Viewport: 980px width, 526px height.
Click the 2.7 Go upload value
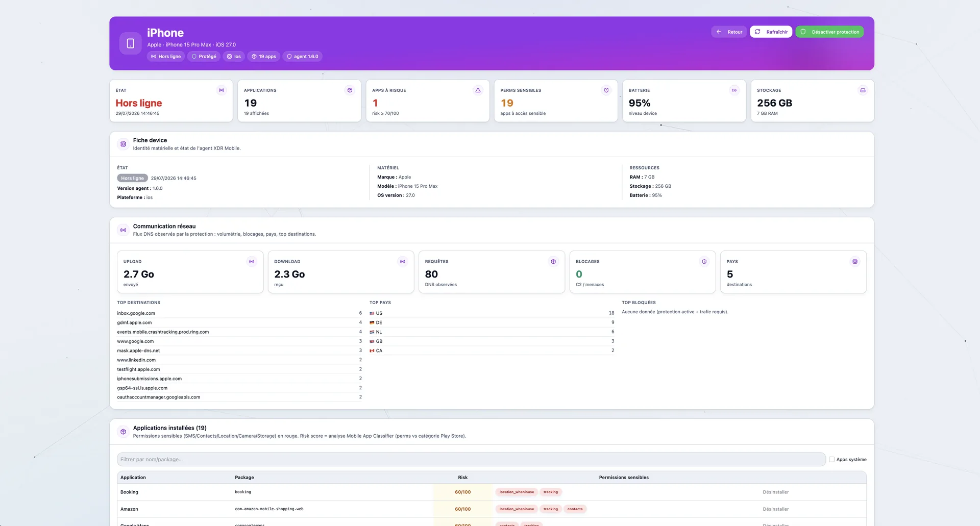click(139, 274)
